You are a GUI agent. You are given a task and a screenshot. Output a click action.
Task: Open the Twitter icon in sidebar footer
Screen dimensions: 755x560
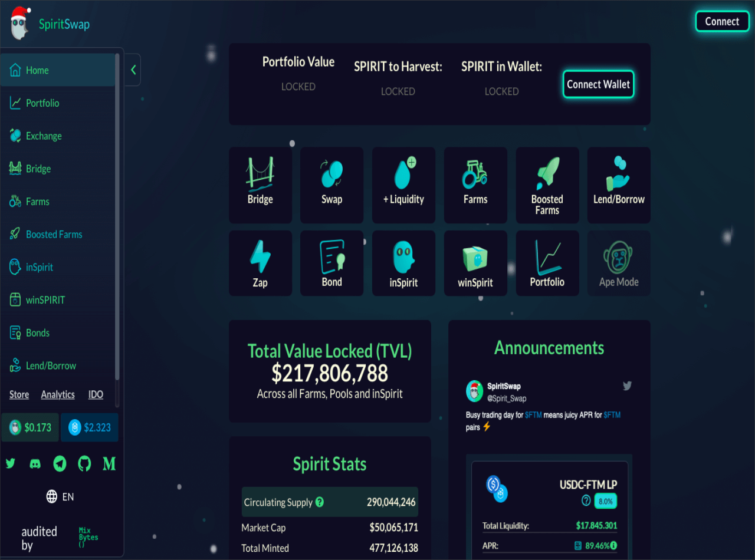click(11, 464)
